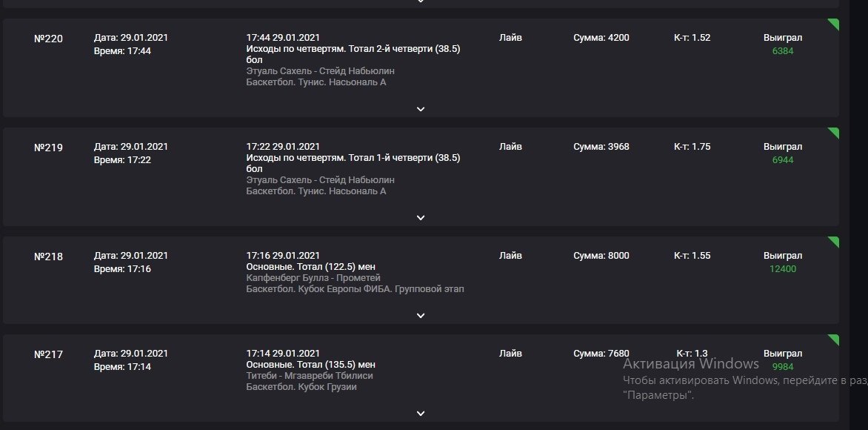Viewport: 868px width, 430px height.
Task: Expand details of bet №217
Action: tap(421, 414)
